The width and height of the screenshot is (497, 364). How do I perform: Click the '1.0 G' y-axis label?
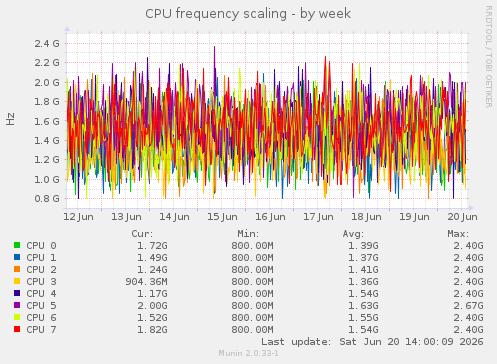point(47,180)
